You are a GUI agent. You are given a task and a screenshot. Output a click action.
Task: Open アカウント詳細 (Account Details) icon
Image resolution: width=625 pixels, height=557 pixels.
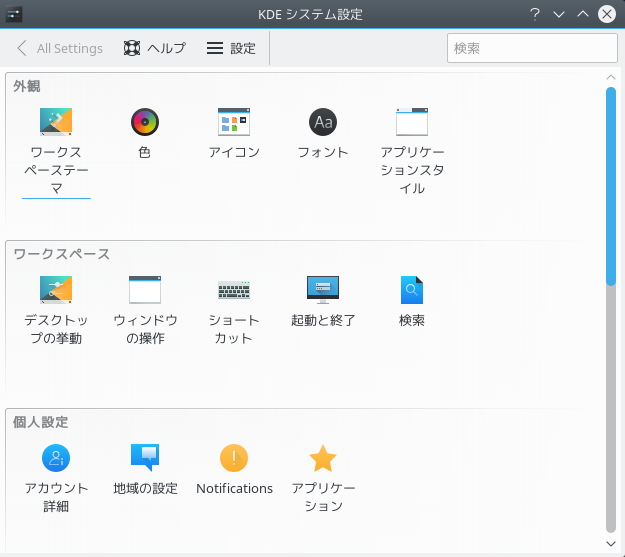56,458
